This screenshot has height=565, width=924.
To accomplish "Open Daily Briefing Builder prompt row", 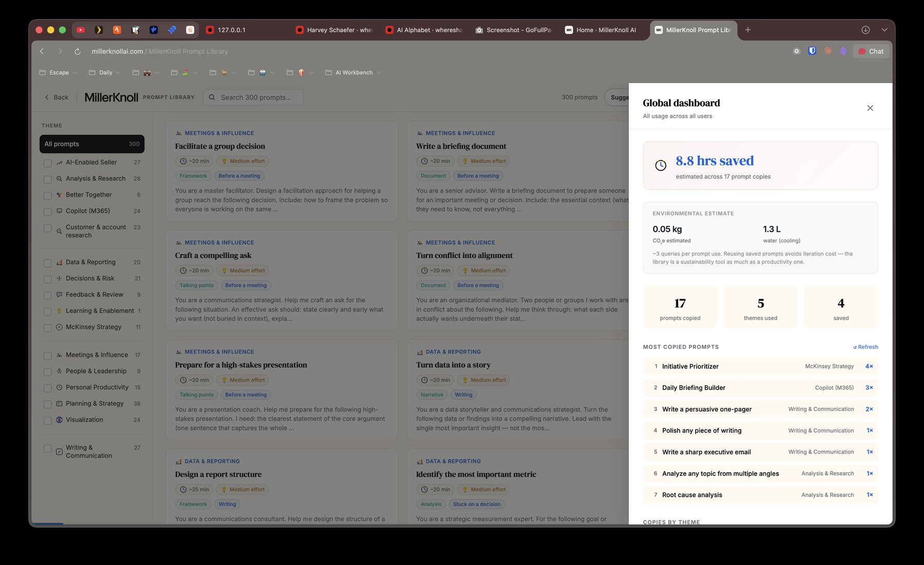I will (x=760, y=388).
